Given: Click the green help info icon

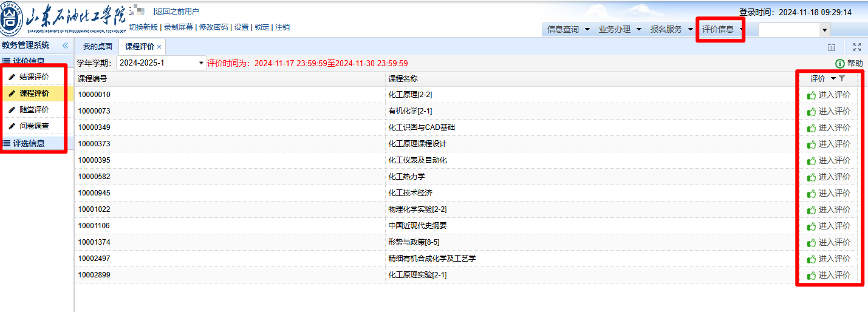Looking at the screenshot, I should point(840,63).
